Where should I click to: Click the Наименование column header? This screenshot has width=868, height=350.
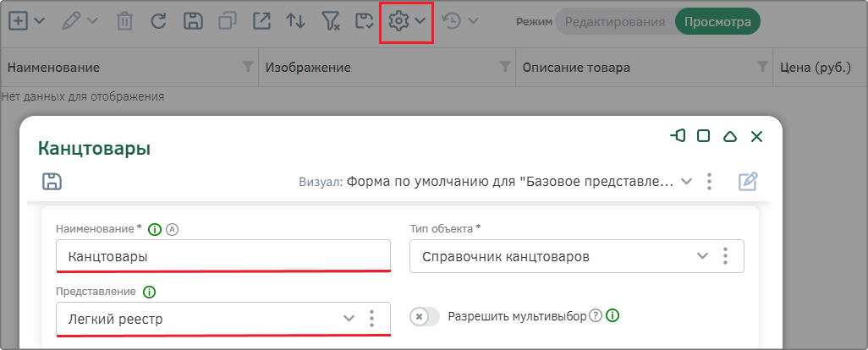point(53,68)
